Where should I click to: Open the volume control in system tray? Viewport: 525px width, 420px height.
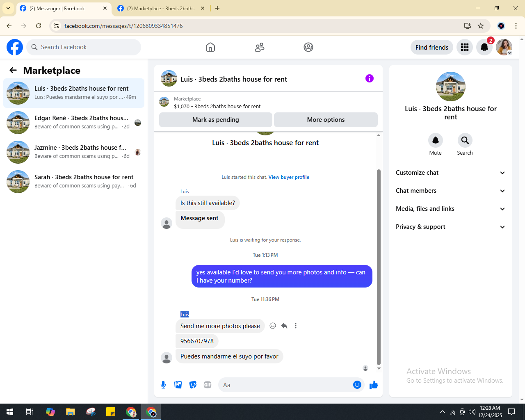tap(472, 412)
